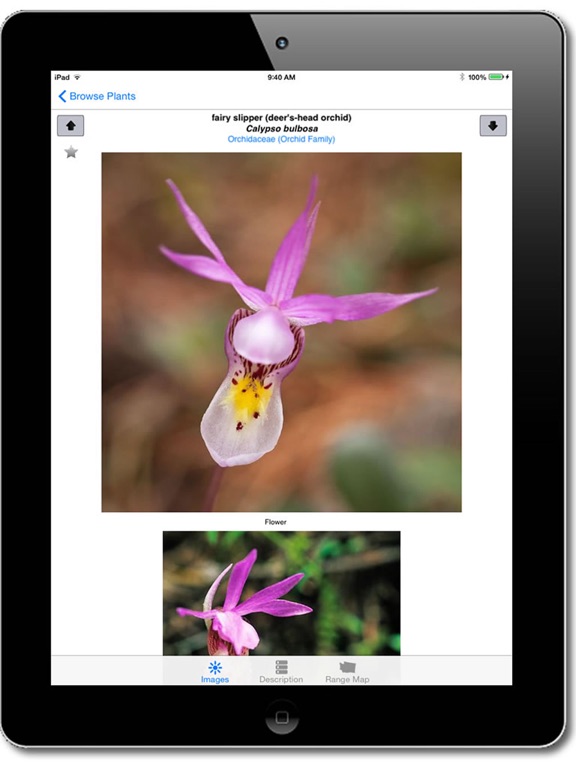Viewport: 576px width, 768px height.
Task: Tap the Bluetooth icon in status bar
Action: point(461,77)
